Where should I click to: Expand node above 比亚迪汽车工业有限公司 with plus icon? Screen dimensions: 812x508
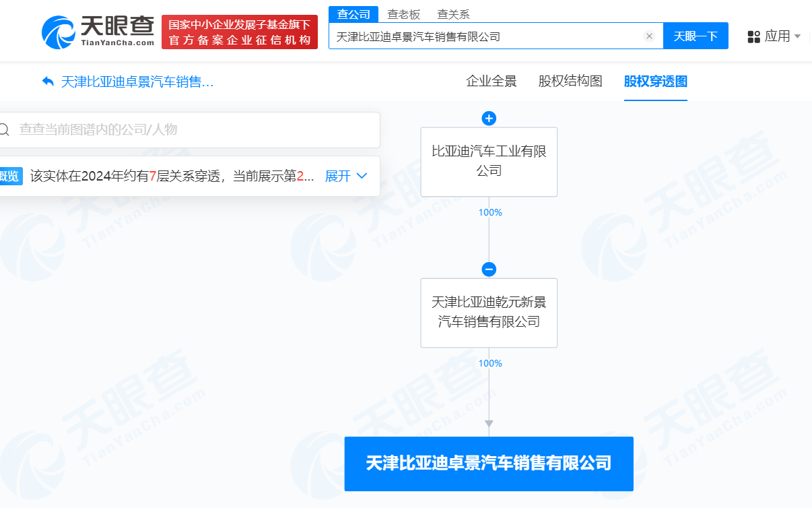(489, 119)
